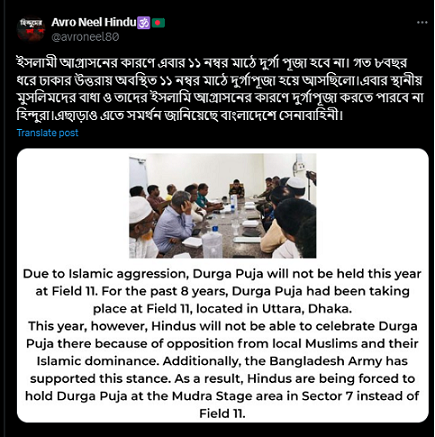
Task: Click the uniformed officer at the head of the table
Action: [x=236, y=189]
